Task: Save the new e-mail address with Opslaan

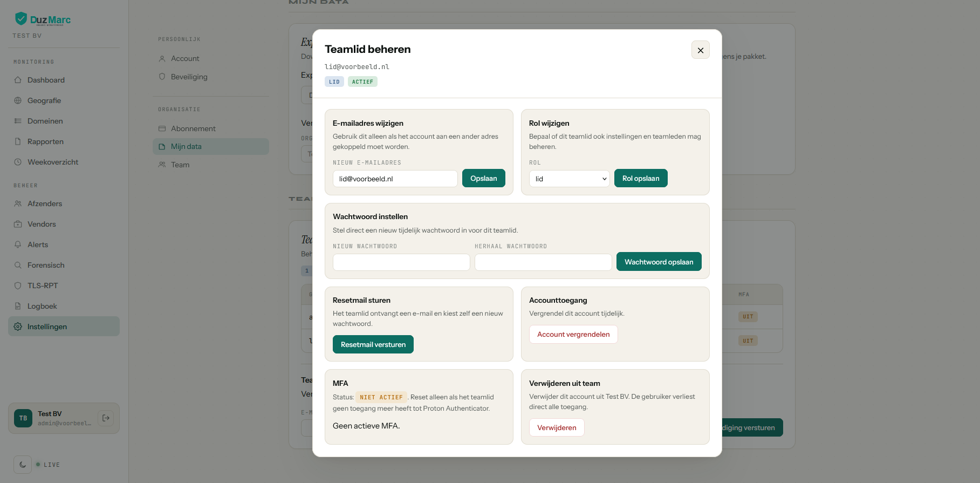Action: point(484,178)
